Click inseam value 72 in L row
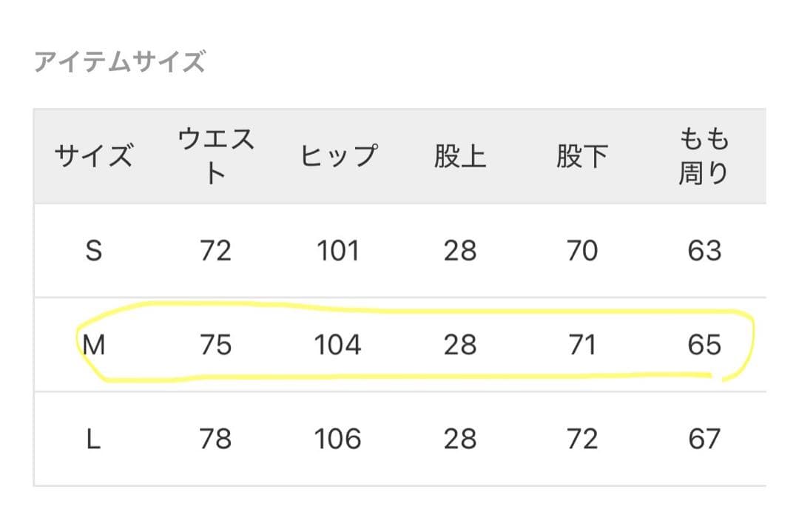Viewport: 799px width, 532px height. [x=581, y=439]
